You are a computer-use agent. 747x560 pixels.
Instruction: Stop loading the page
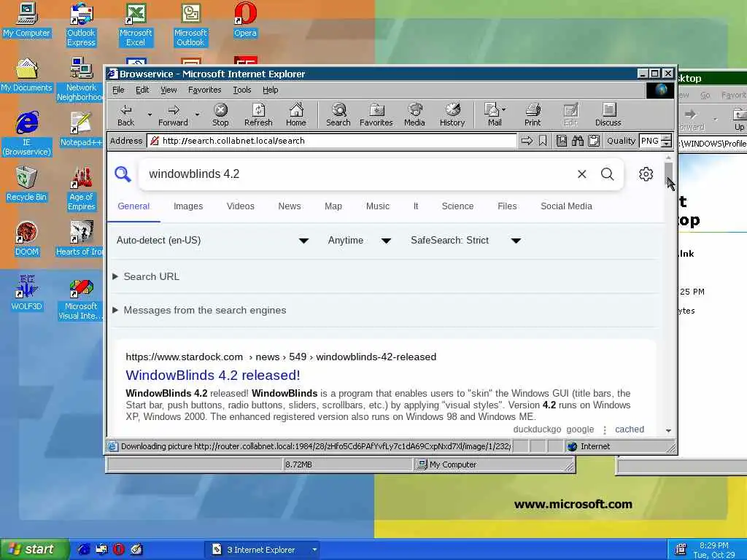coord(220,114)
